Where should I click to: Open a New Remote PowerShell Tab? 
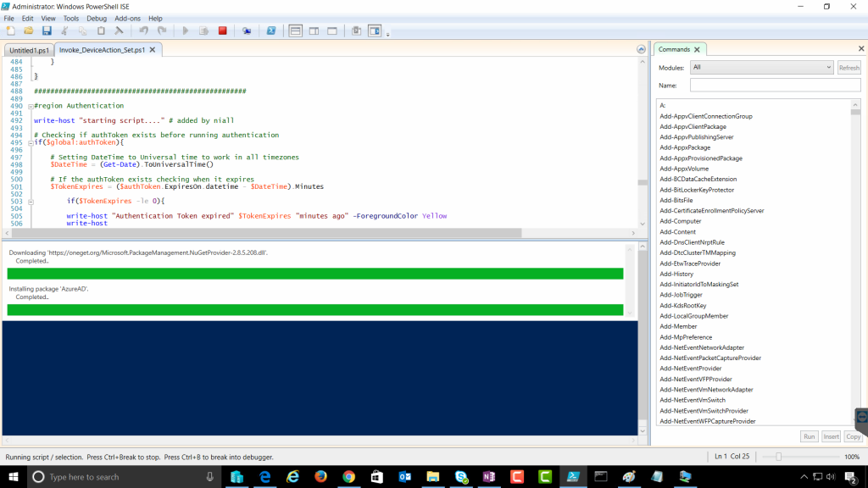click(x=246, y=30)
